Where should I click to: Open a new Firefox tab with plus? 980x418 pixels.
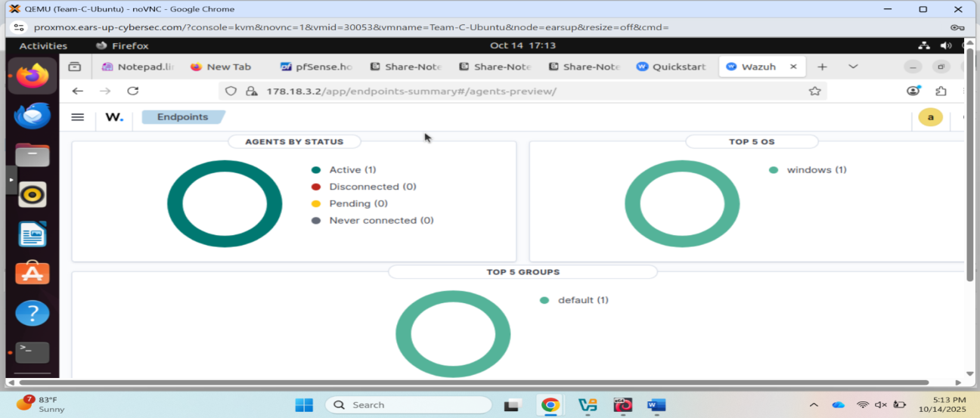click(822, 67)
